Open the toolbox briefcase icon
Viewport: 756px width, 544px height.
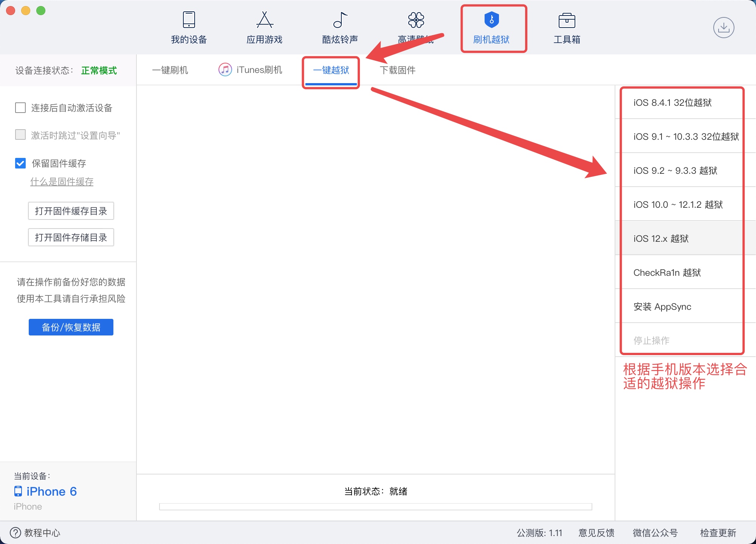567,21
